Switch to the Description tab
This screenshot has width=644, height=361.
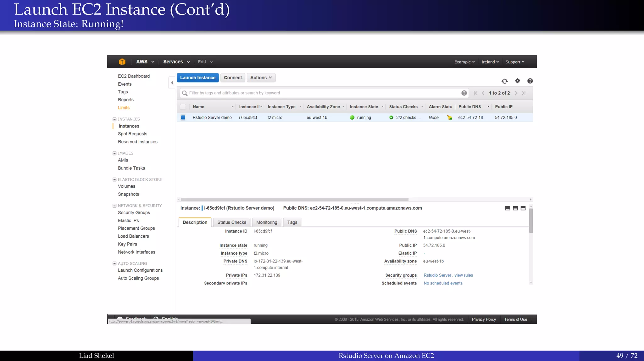(x=195, y=222)
